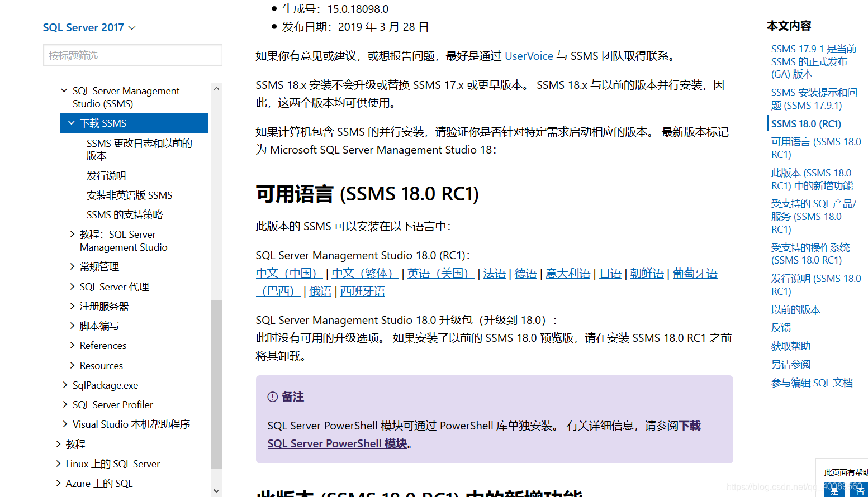
Task: Select the 下载 SSMS tree item
Action: tap(134, 123)
